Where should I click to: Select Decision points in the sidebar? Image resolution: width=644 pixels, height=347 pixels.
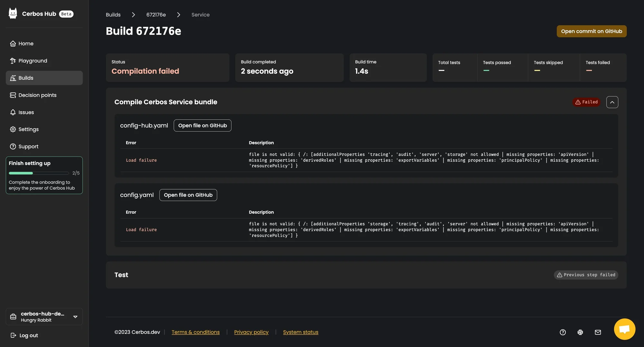(37, 95)
